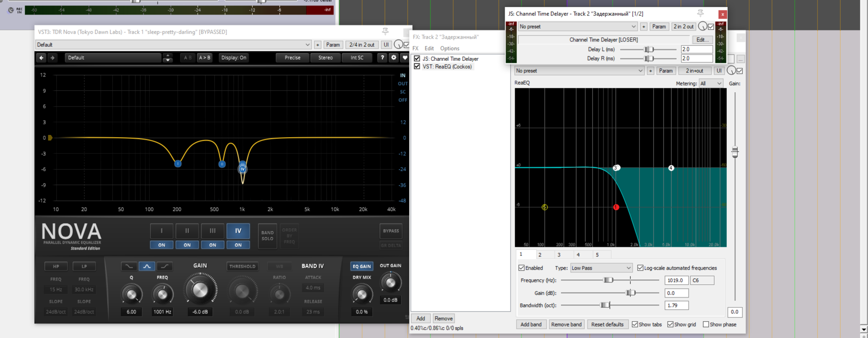Switch to ReaEQ band tab 2
Image resolution: width=868 pixels, height=338 pixels.
540,255
